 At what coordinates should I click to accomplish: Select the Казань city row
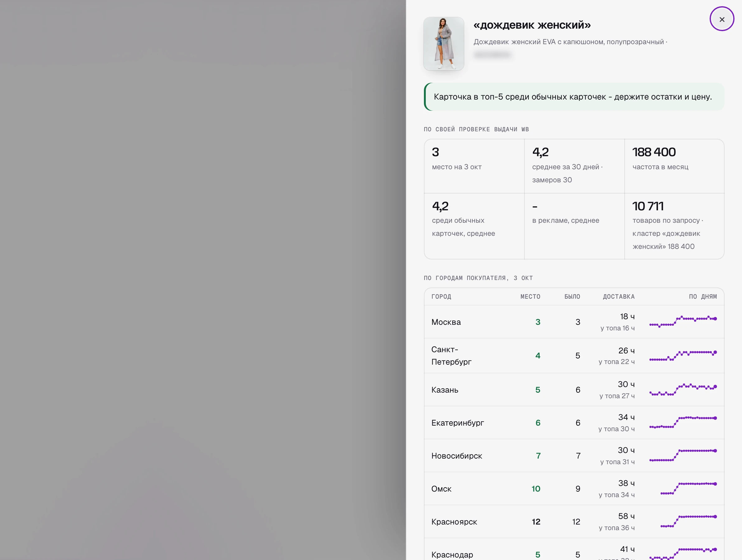(574, 390)
